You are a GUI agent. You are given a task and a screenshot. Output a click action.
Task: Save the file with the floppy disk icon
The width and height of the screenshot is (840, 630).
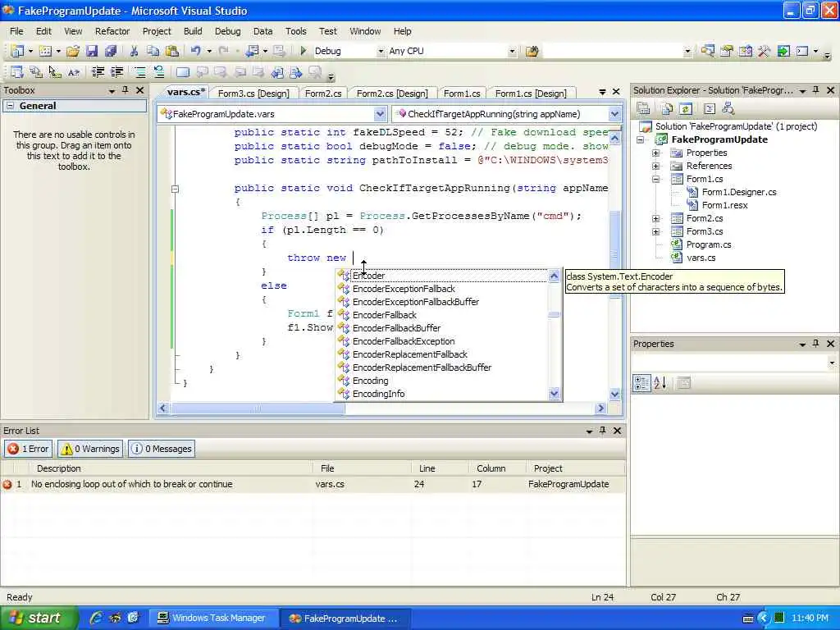[92, 51]
